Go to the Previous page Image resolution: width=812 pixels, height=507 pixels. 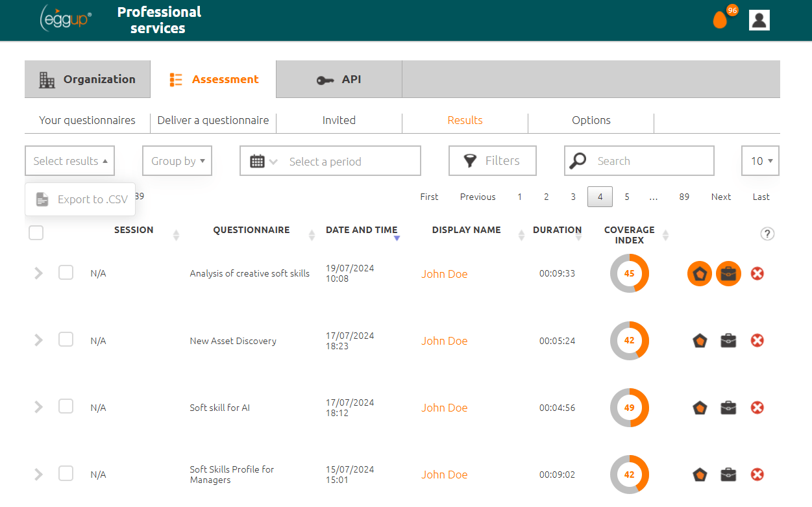pyautogui.click(x=478, y=197)
